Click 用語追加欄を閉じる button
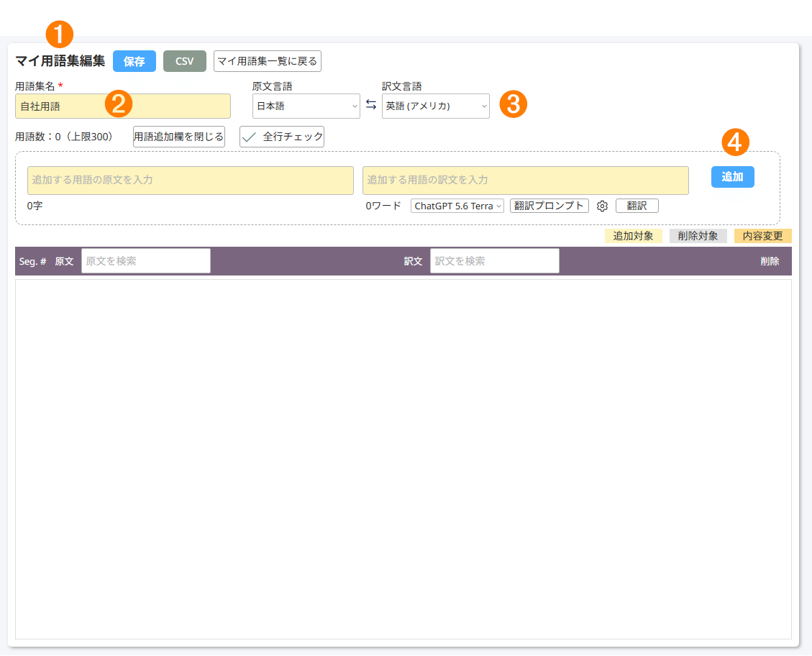 pyautogui.click(x=178, y=137)
